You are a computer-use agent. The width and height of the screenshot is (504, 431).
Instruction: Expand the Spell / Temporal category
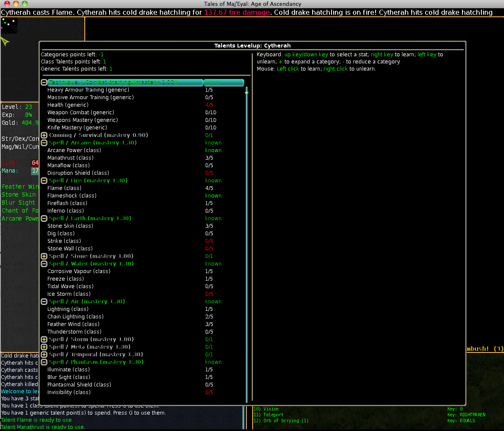pos(44,355)
